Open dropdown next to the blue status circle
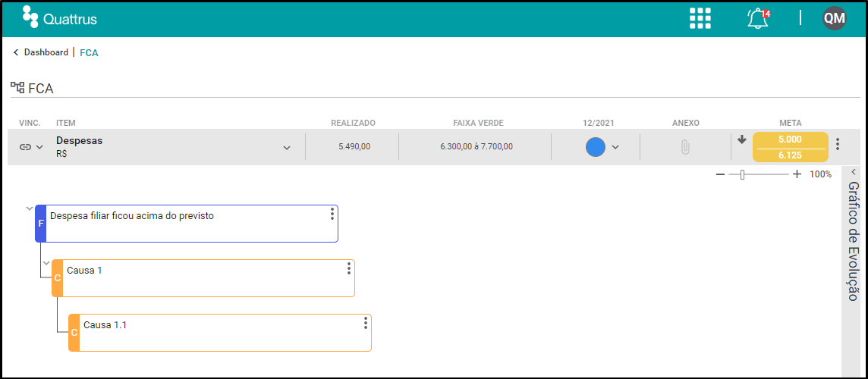 pyautogui.click(x=615, y=147)
